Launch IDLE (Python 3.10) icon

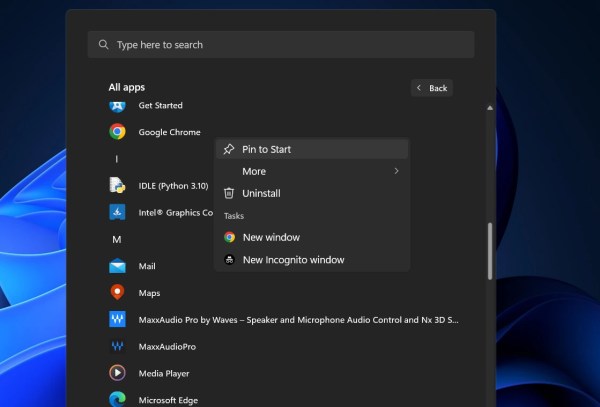click(x=117, y=185)
